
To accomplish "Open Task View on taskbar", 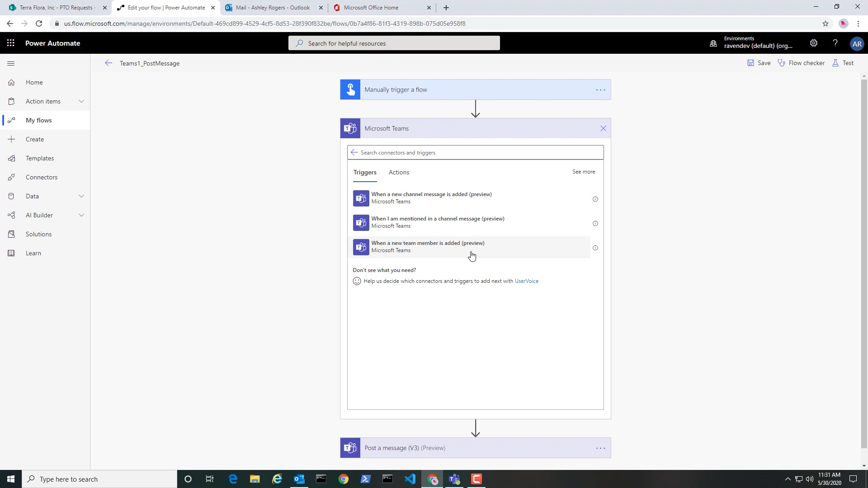I will (210, 479).
